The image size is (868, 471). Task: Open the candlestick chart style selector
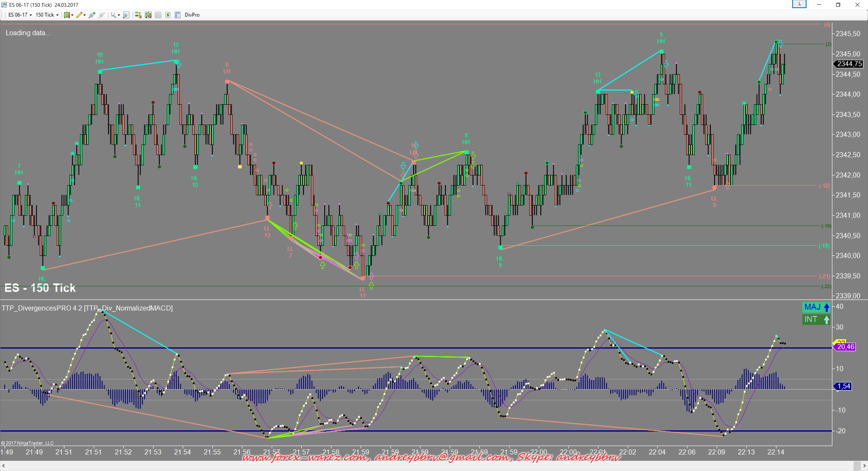68,15
